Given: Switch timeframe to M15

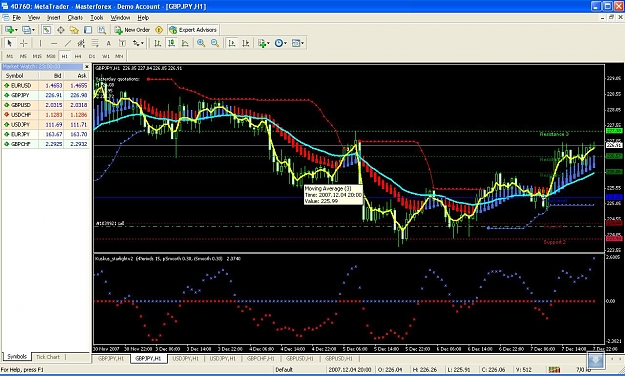Looking at the screenshot, I should pos(37,56).
